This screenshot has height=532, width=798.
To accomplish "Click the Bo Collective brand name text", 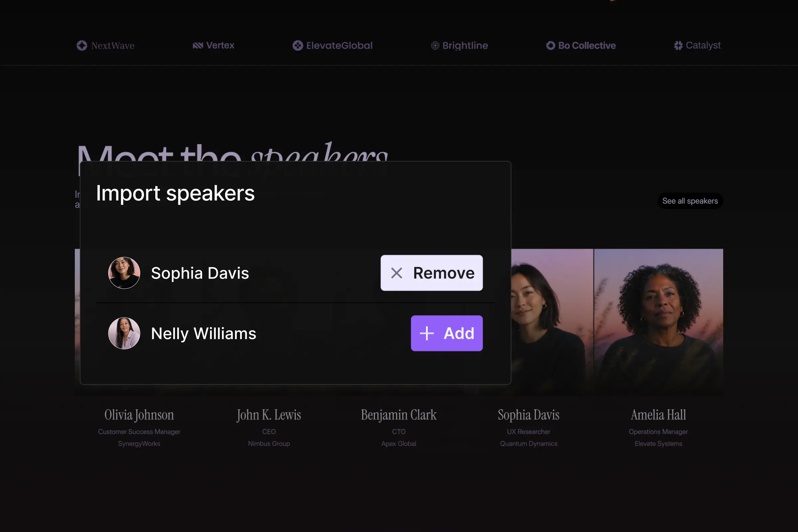I will tap(587, 46).
